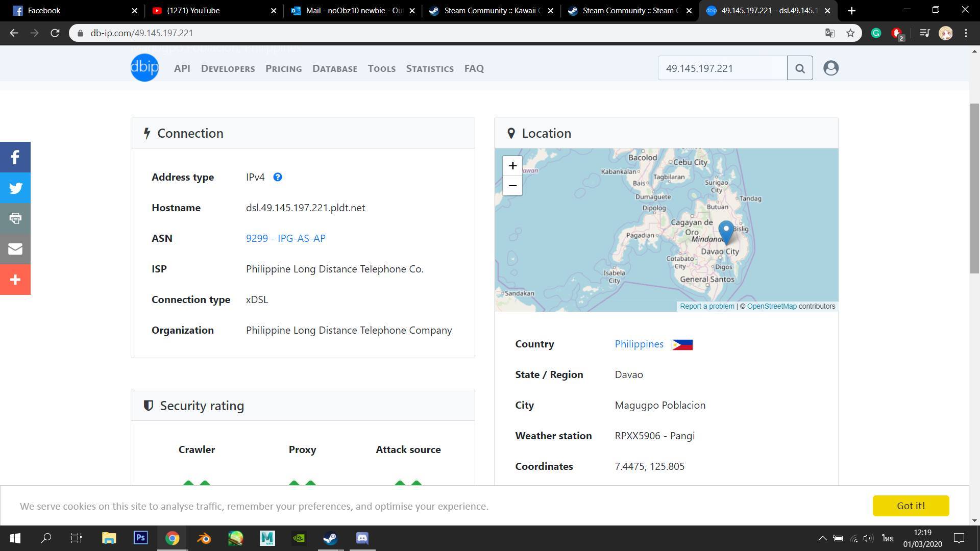Screen dimensions: 980x551
Task: Zoom out on the location map
Action: tap(512, 186)
